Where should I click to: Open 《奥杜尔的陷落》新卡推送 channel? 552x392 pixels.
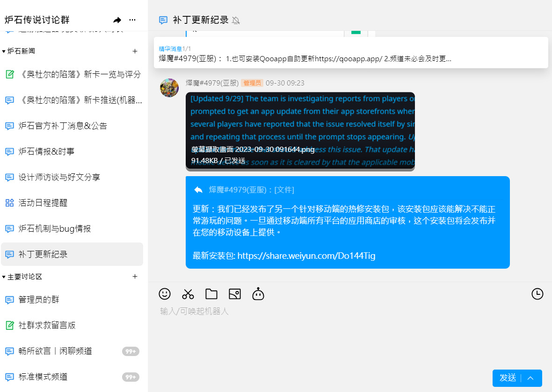72,100
